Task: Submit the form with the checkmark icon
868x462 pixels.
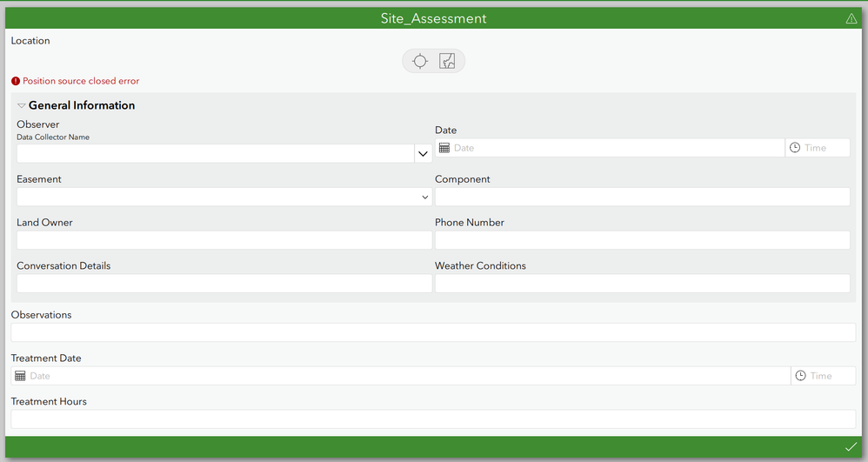Action: coord(851,447)
